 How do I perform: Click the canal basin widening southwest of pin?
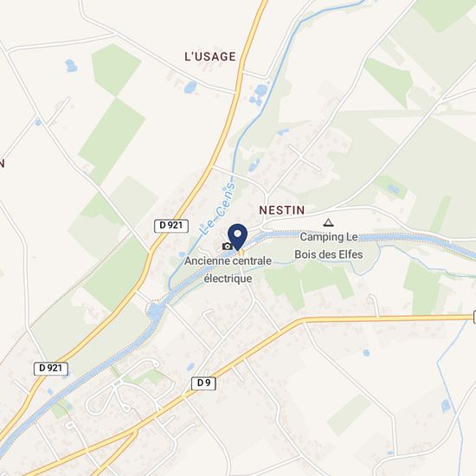tap(156, 311)
